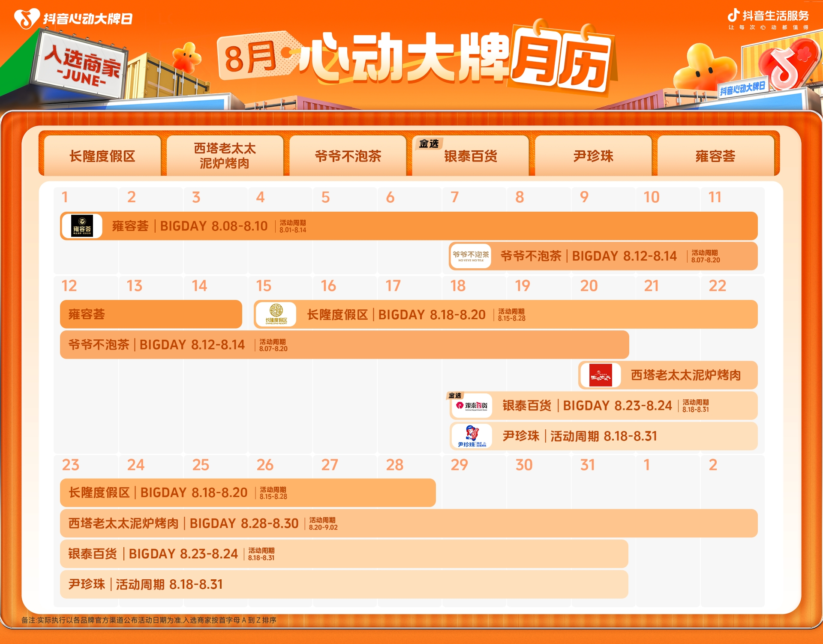Click the 长隆度假区 logo icon
The width and height of the screenshot is (823, 644).
click(x=276, y=315)
